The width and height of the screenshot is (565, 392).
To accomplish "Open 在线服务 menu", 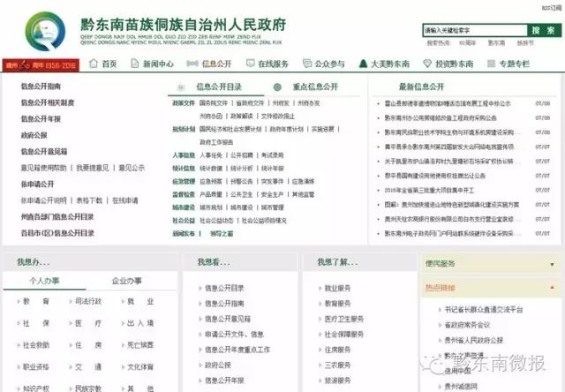I will pyautogui.click(x=273, y=64).
